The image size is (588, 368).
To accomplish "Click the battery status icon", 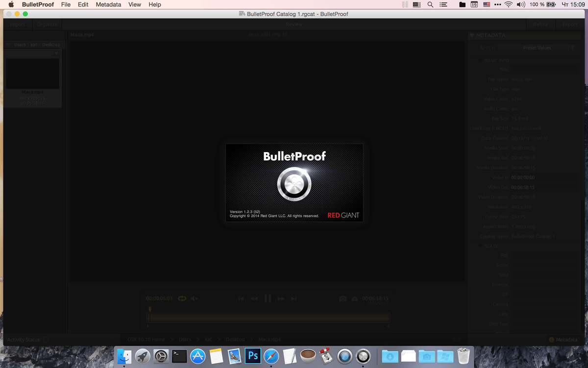I will (551, 4).
